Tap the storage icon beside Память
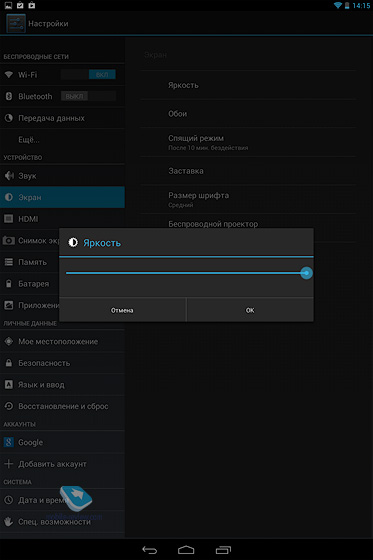The image size is (373, 560). tap(9, 262)
